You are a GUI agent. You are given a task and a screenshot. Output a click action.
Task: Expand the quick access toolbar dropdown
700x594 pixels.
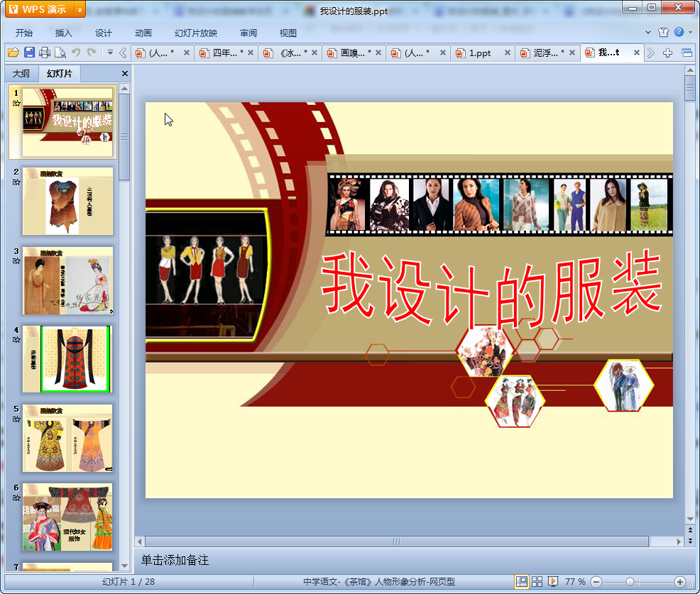[x=110, y=53]
